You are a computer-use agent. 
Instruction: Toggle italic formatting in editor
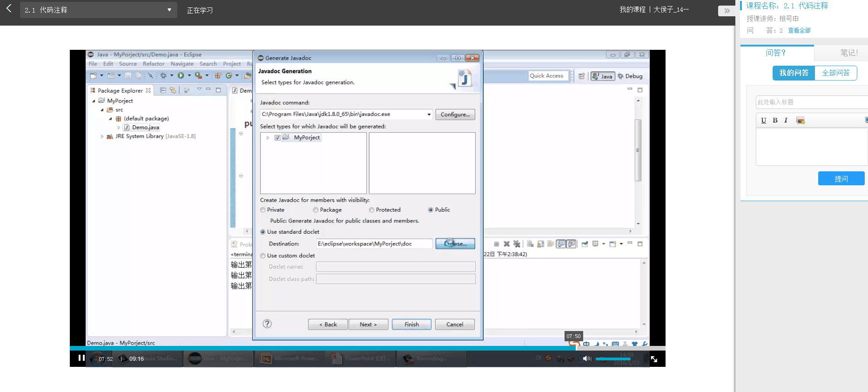[786, 120]
